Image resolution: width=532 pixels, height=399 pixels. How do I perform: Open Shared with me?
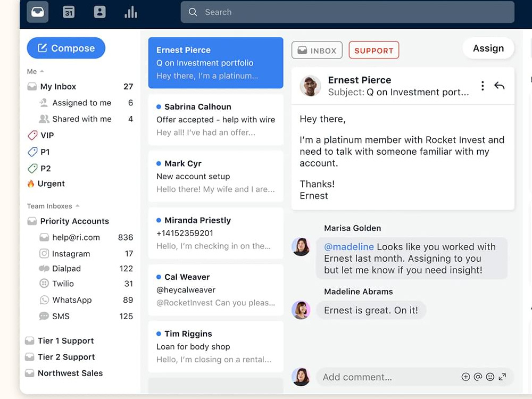point(86,119)
